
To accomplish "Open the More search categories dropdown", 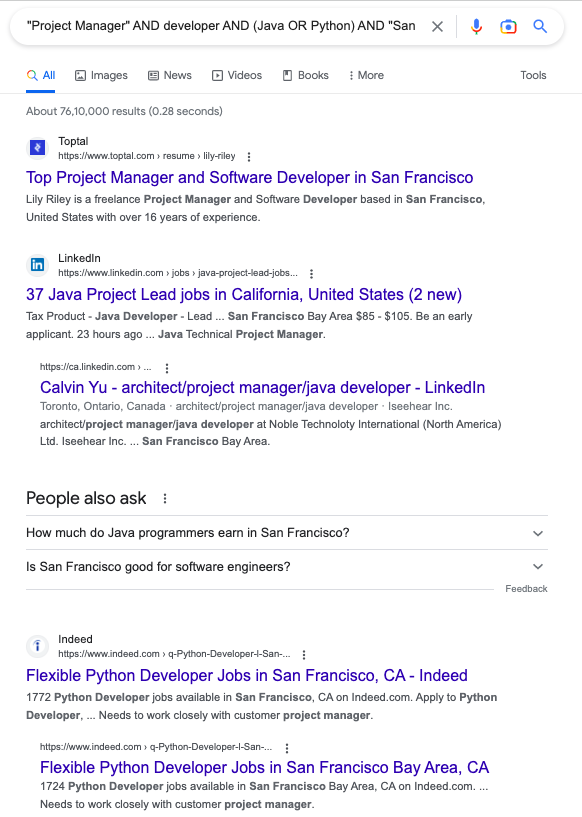I will pos(366,75).
